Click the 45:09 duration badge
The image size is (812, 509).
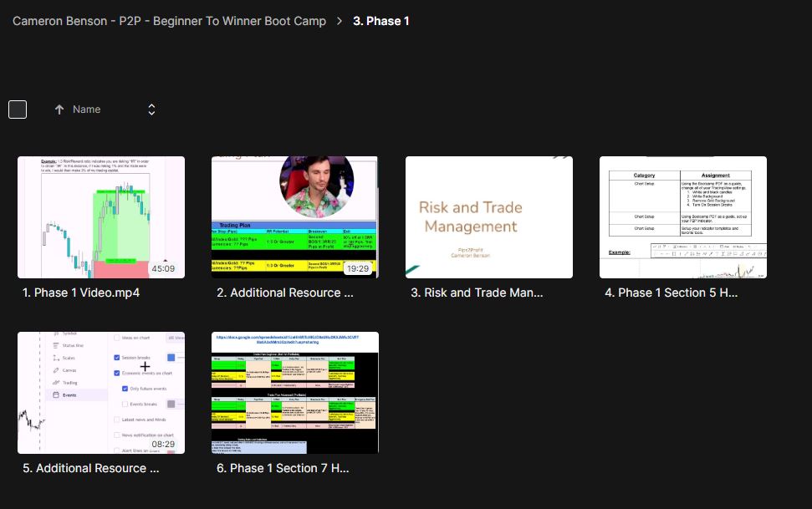(162, 269)
